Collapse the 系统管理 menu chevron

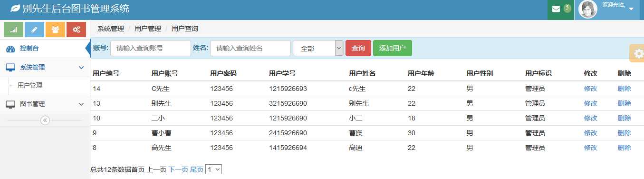click(x=81, y=68)
